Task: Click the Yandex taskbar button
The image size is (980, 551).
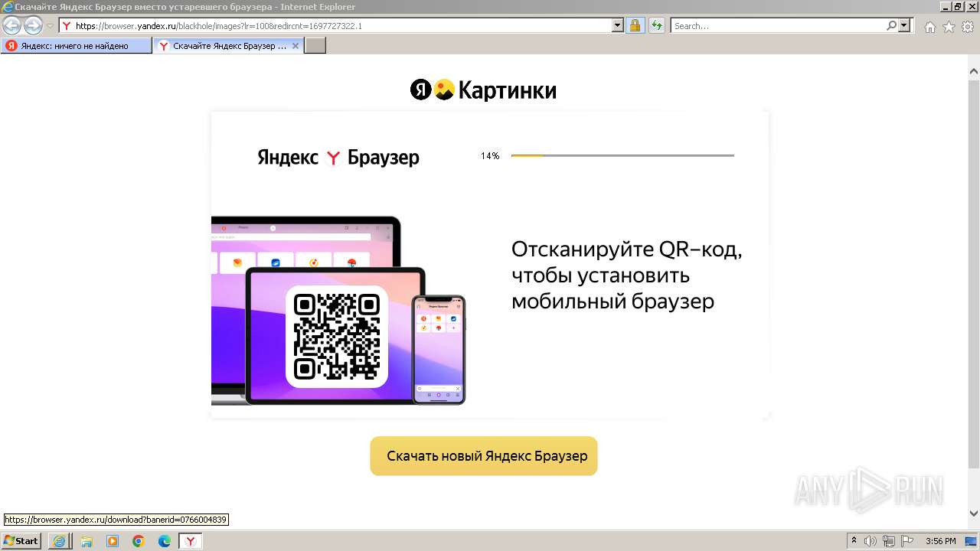Action: coord(191,541)
